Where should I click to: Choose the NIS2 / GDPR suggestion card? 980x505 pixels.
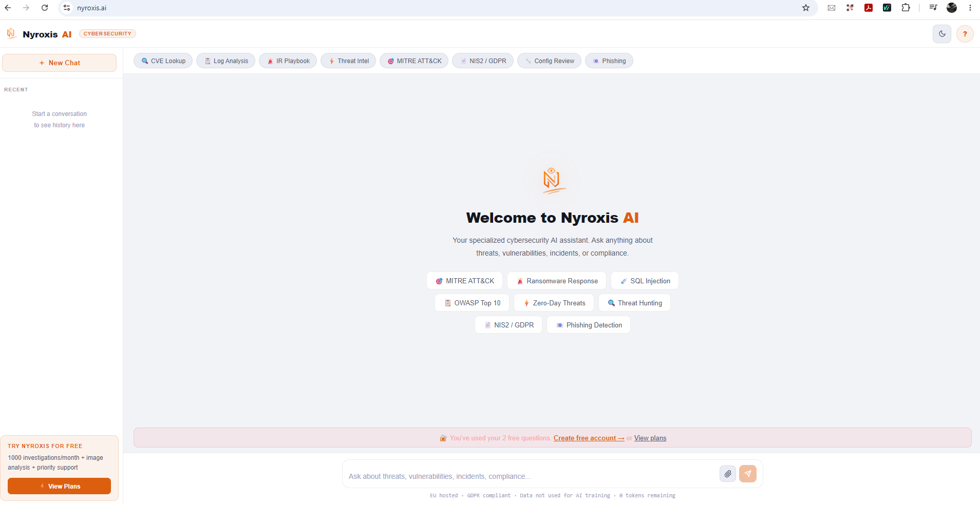(x=508, y=325)
